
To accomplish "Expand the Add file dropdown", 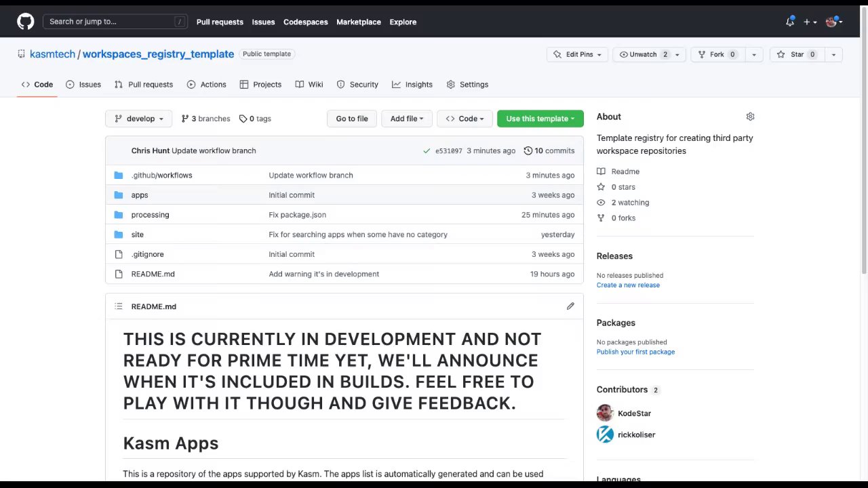I will pos(406,119).
